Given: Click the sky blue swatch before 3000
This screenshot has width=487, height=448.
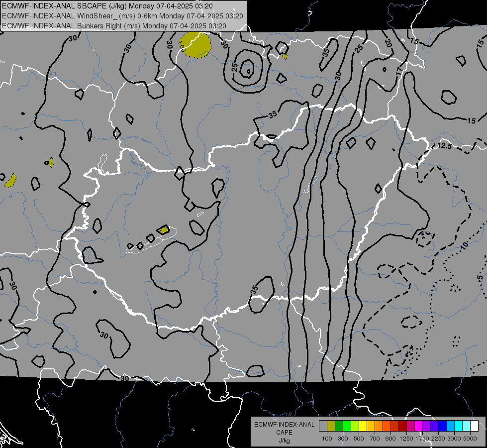Looking at the screenshot, I should (450, 426).
